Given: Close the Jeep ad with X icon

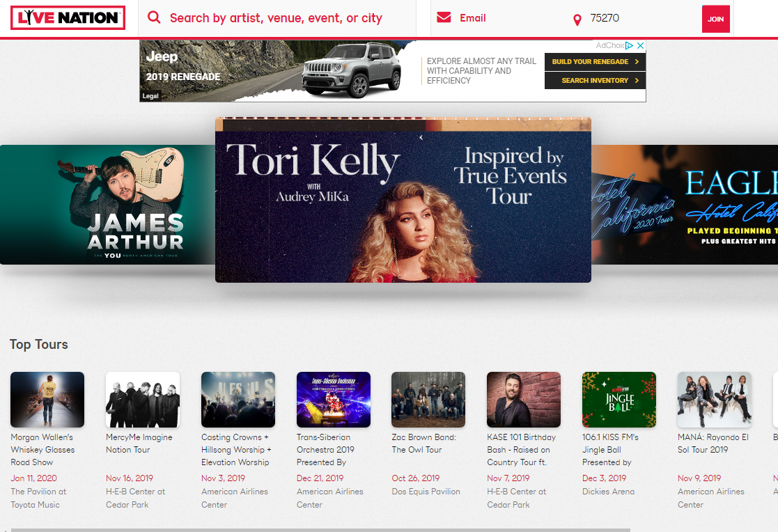Looking at the screenshot, I should (x=641, y=45).
